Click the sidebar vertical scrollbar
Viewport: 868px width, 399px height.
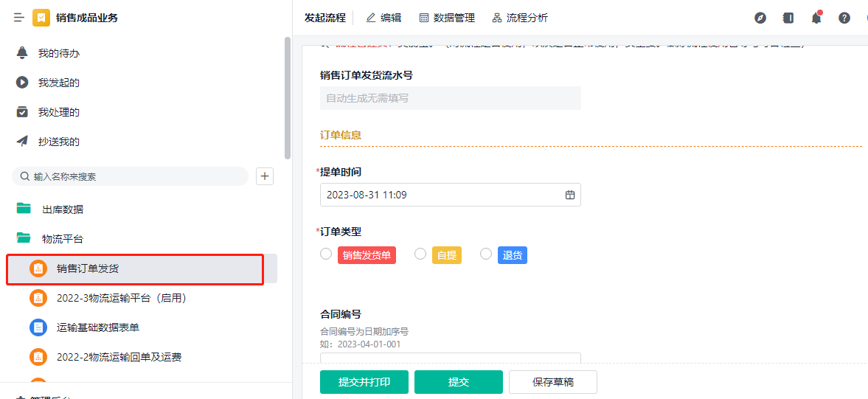pos(287,96)
